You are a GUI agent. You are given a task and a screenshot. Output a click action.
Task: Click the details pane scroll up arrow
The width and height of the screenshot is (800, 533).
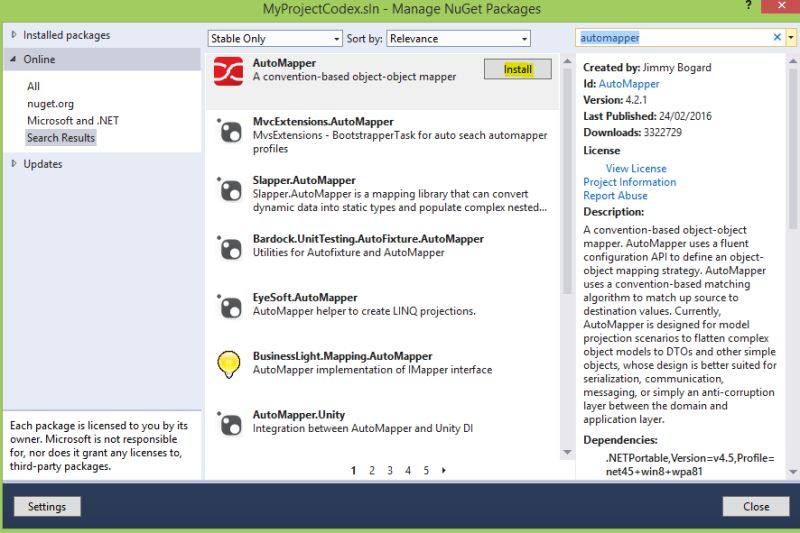(792, 61)
